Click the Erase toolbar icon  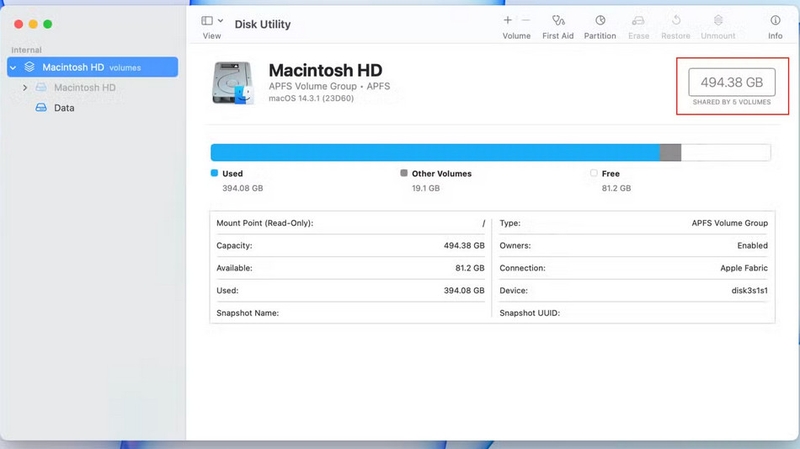tap(638, 20)
